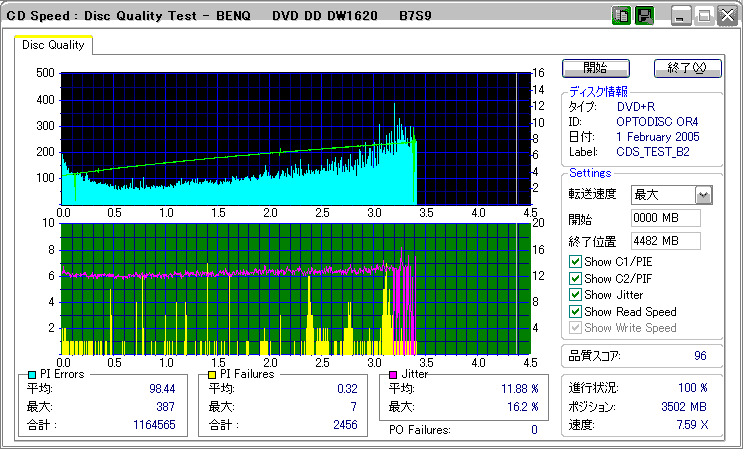Screen dimensions: 743x449
Task: Minimize the CD Speed window
Action: [x=682, y=15]
